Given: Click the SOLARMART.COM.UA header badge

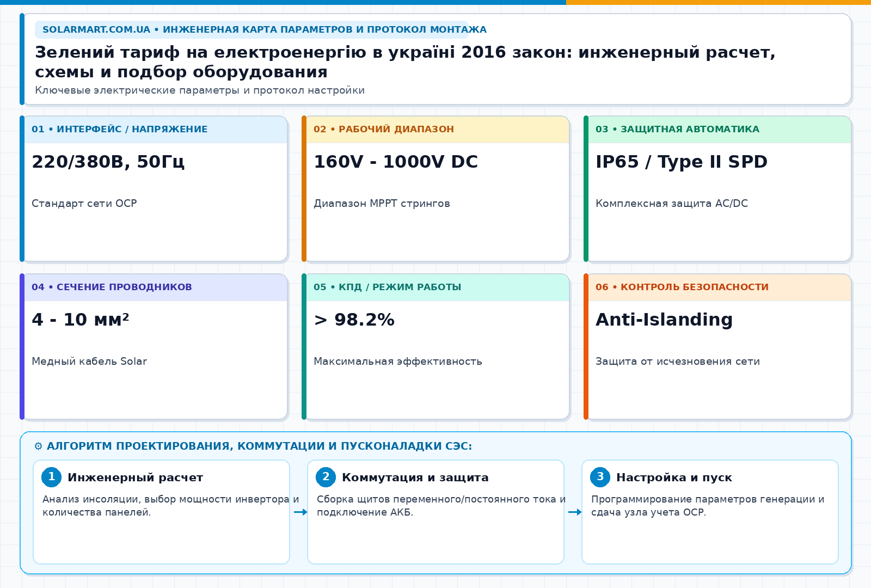Looking at the screenshot, I should point(252,29).
